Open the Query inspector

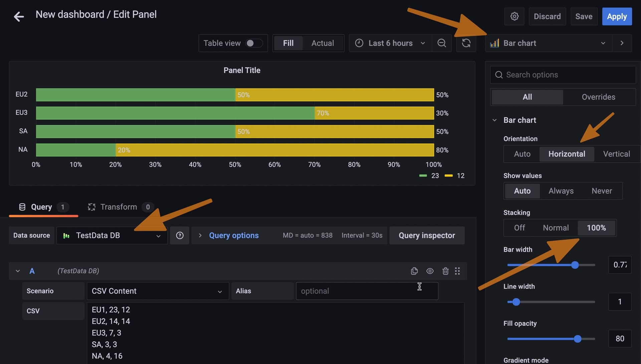coord(427,236)
